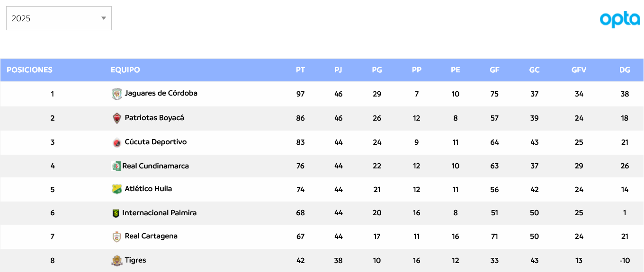Select the Jaguares de Córdoba team name

point(161,93)
